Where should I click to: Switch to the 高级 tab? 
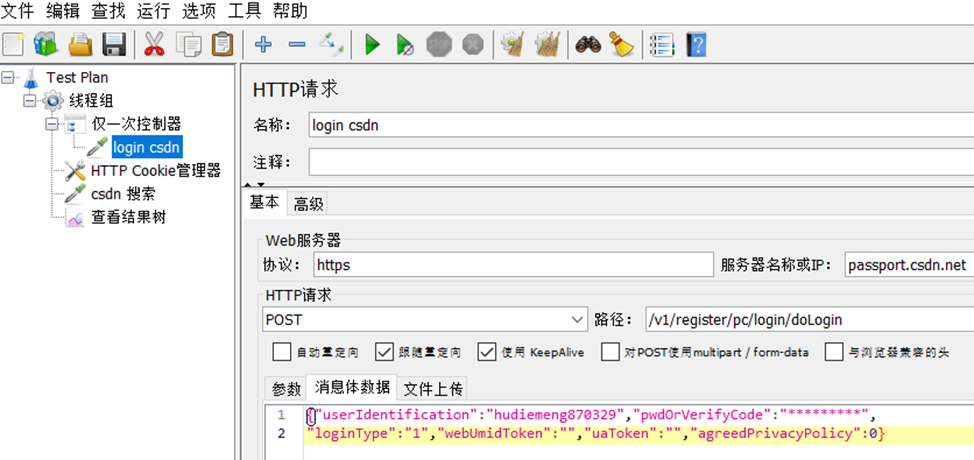[308, 203]
